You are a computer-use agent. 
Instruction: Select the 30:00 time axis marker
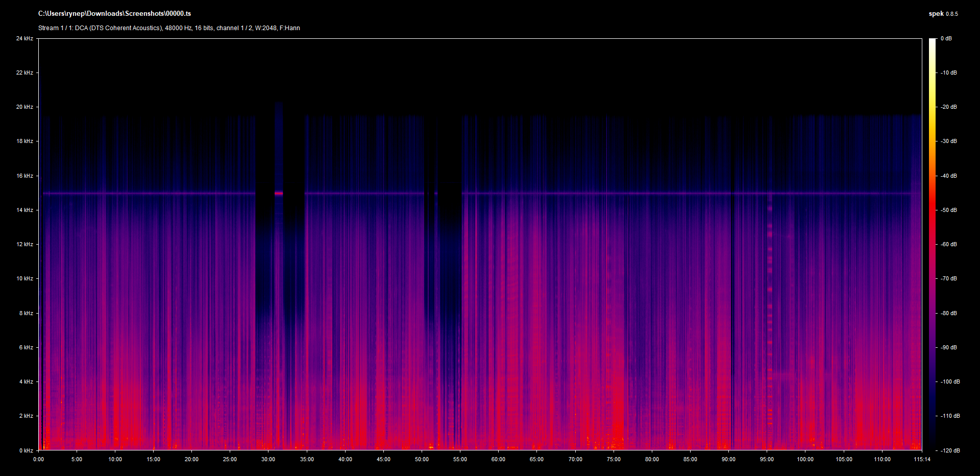[268, 459]
